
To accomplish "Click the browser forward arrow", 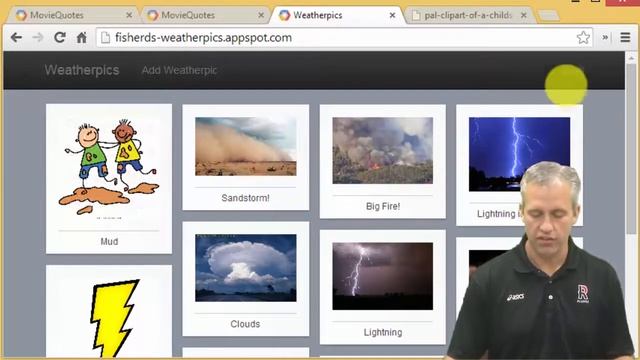I will pyautogui.click(x=38, y=38).
